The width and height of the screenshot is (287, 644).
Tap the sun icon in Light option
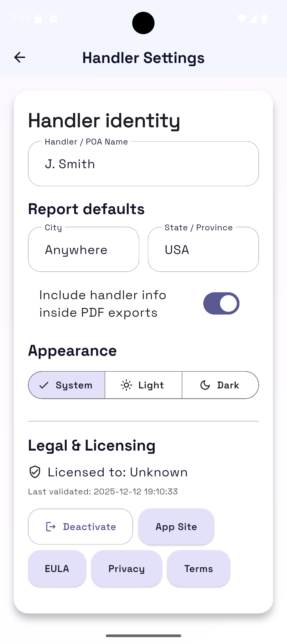(127, 385)
